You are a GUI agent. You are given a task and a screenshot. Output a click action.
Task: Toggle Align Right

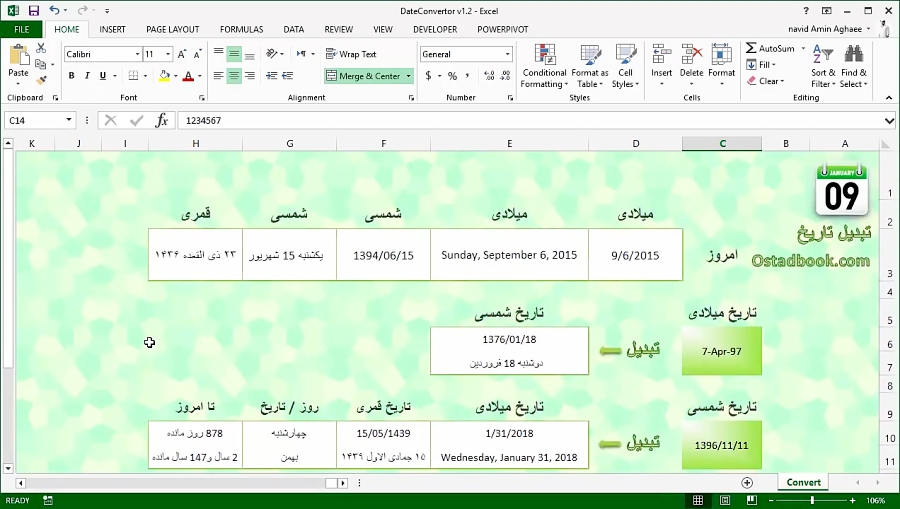point(250,76)
